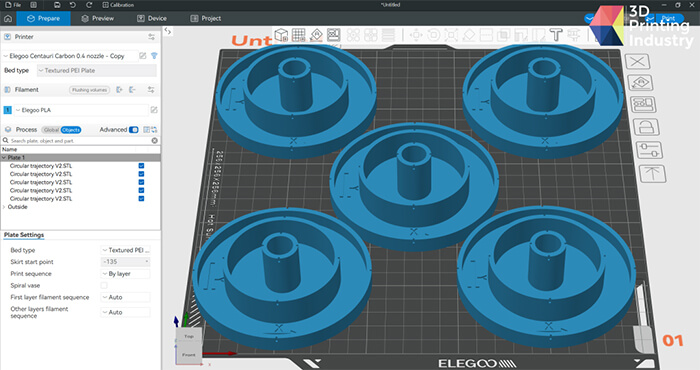Open Plate Settings Bed type dropdown
Image resolution: width=700 pixels, height=370 pixels.
pyautogui.click(x=125, y=250)
